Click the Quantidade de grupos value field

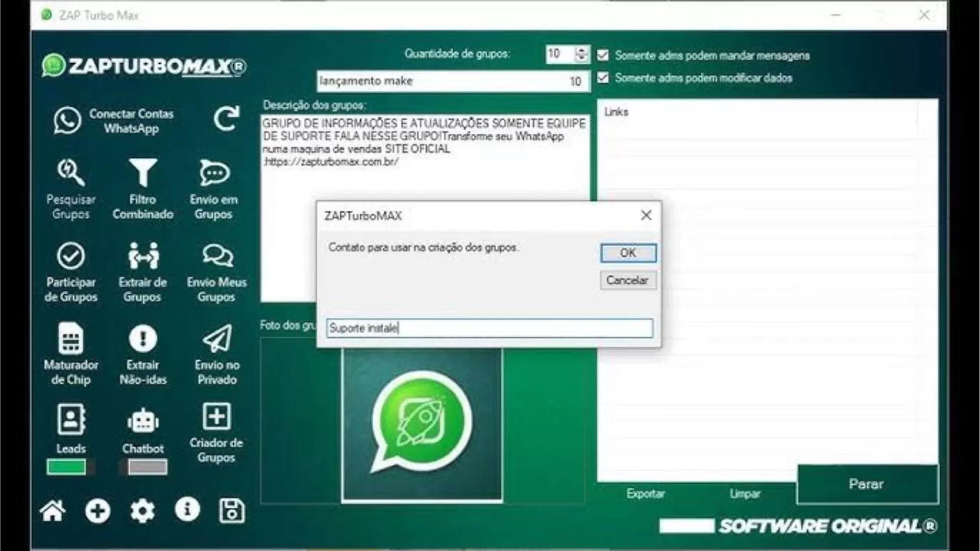point(560,54)
